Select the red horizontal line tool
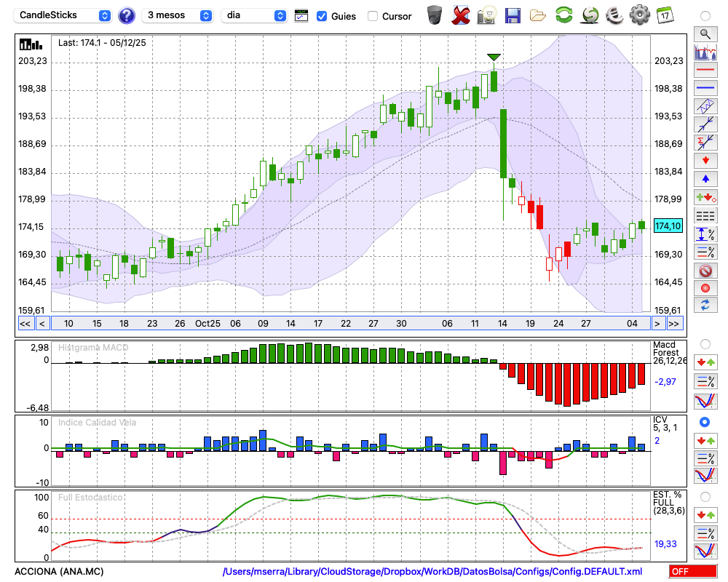Viewport: 728px width, 582px height. [705, 71]
